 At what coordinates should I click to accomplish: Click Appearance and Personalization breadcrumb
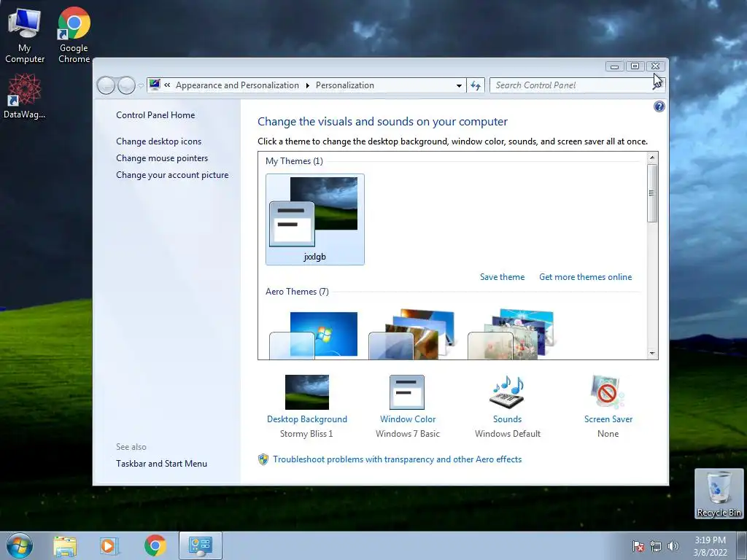tap(237, 85)
